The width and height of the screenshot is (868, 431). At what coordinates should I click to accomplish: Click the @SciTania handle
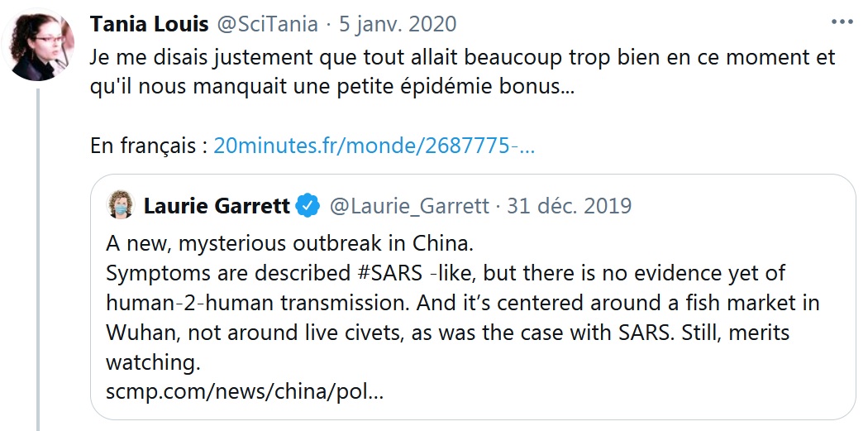267,24
